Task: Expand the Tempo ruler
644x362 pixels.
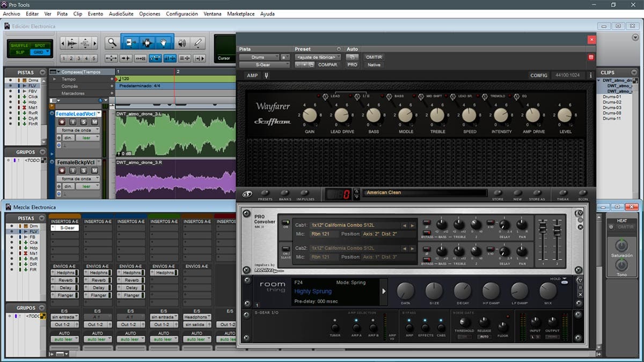Action: tap(53, 79)
